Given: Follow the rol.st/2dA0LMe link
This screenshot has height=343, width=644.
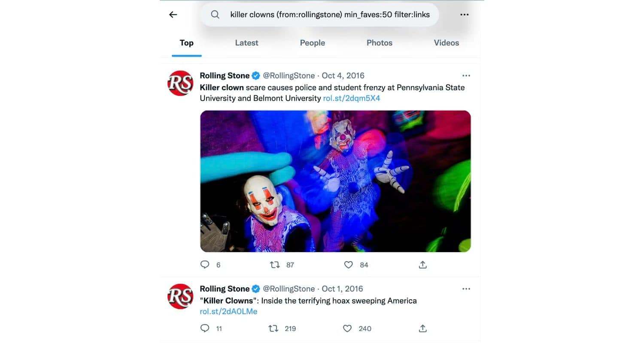Looking at the screenshot, I should click(228, 312).
